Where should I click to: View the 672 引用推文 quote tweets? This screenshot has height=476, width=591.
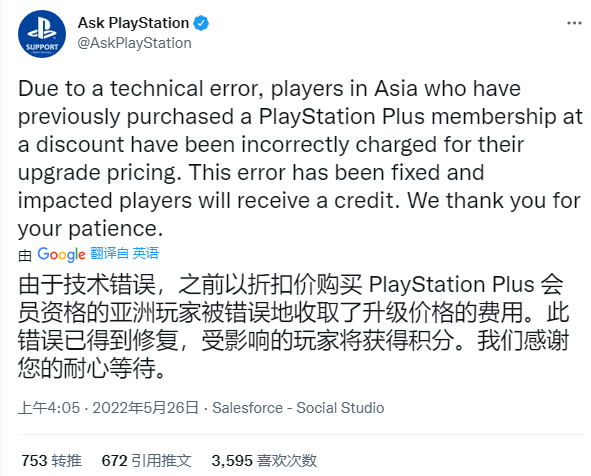tap(147, 461)
